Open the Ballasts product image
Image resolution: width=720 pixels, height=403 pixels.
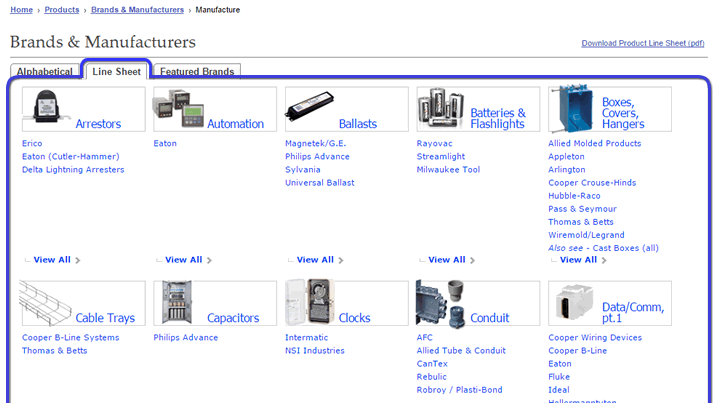[309, 106]
